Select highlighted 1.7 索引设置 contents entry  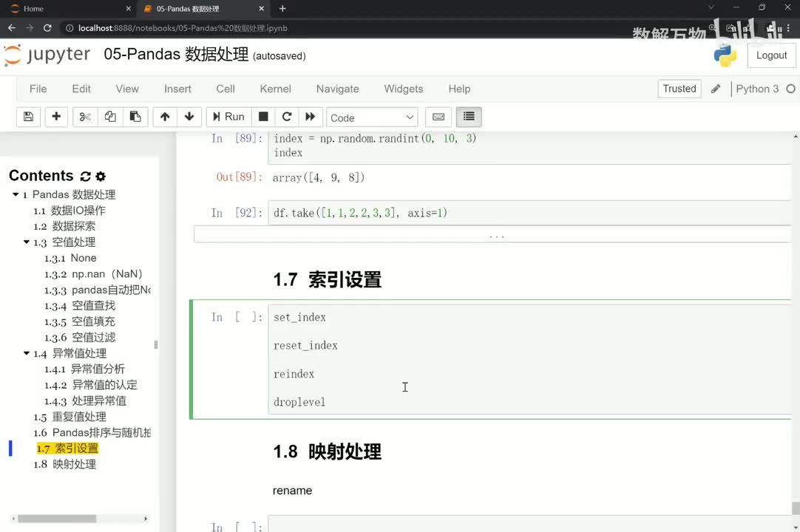point(67,449)
